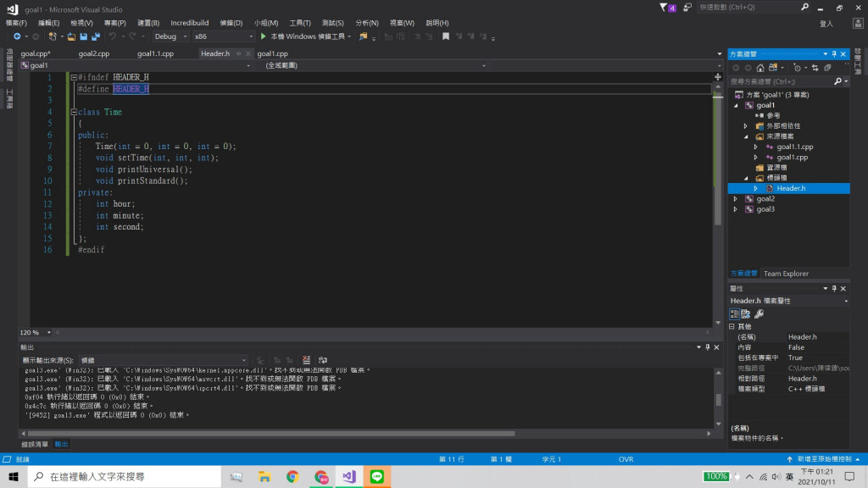The height and width of the screenshot is (488, 868).
Task: Click the solution views switch icon in Solution Explorer
Action: [x=773, y=68]
